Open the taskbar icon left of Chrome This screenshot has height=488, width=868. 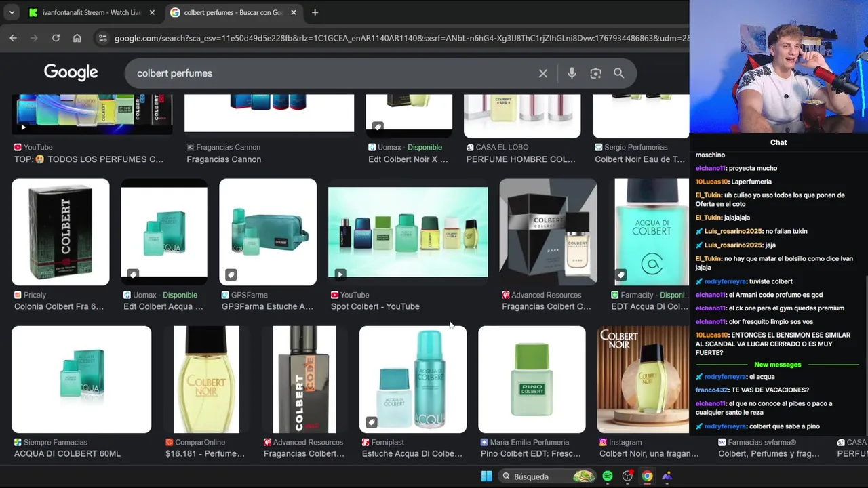(x=627, y=476)
